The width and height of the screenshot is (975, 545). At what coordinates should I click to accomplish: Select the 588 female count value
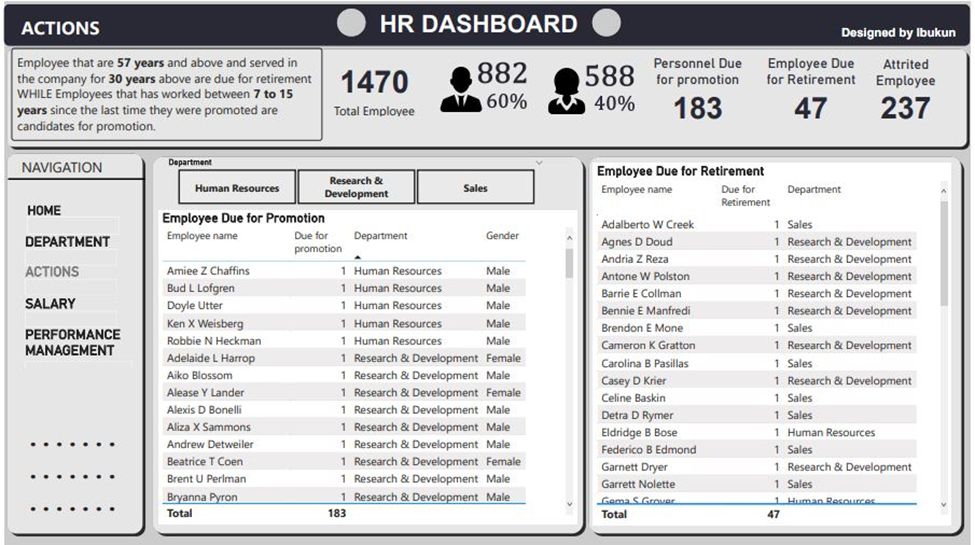pyautogui.click(x=609, y=76)
